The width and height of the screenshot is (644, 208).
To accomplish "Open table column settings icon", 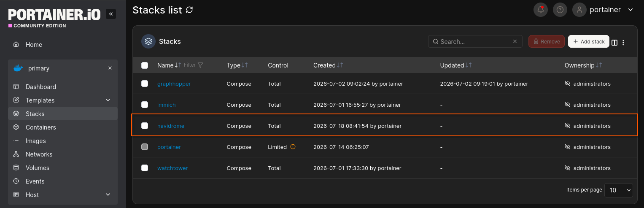I will 614,42.
